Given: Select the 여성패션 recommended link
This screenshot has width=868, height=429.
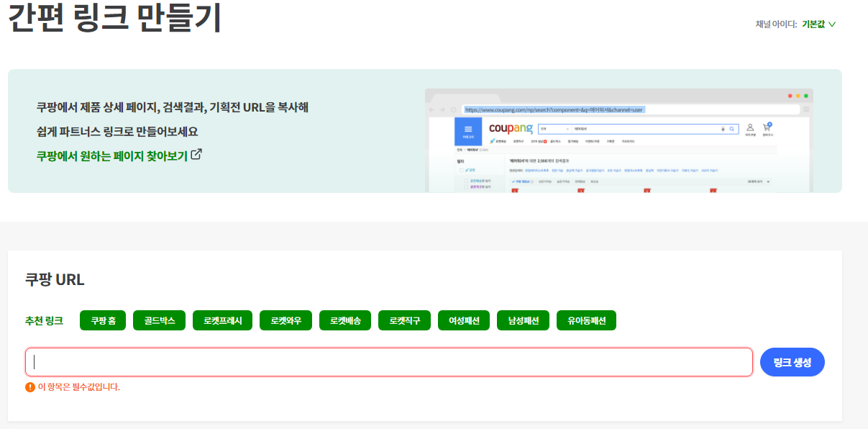Looking at the screenshot, I should (464, 320).
